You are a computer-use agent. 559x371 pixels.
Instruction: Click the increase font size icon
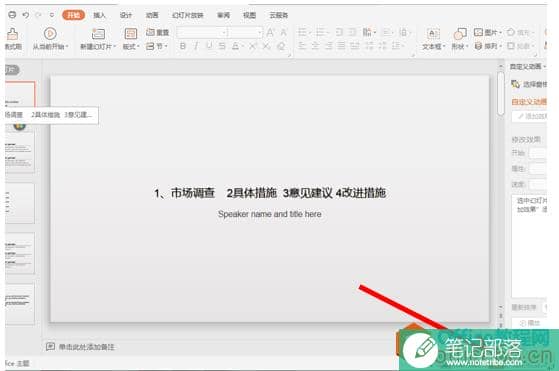pyautogui.click(x=270, y=33)
